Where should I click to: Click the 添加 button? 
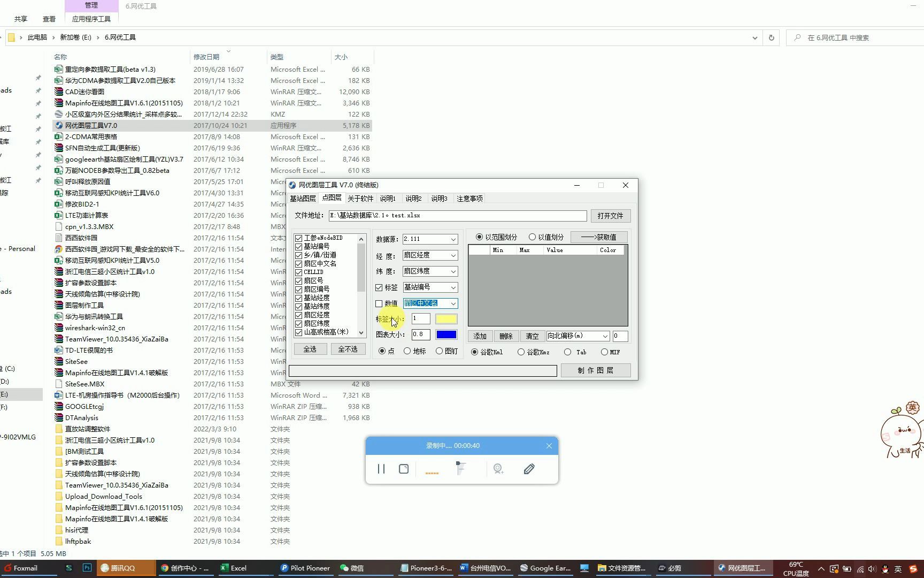[480, 336]
